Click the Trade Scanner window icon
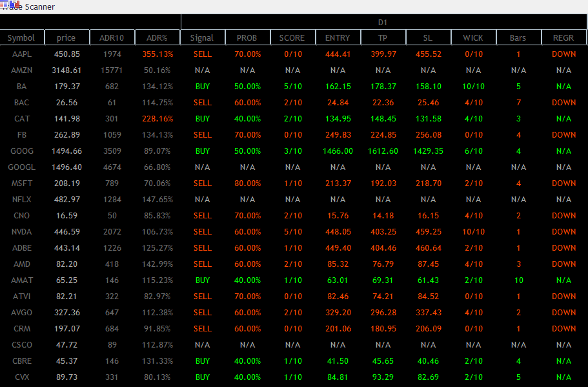The width and height of the screenshot is (588, 387). pyautogui.click(x=10, y=5)
